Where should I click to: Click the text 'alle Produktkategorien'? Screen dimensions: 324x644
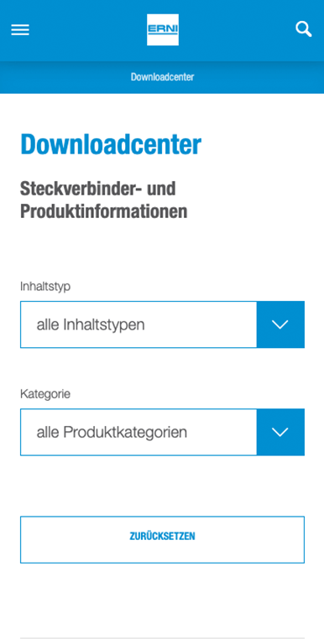tap(112, 433)
